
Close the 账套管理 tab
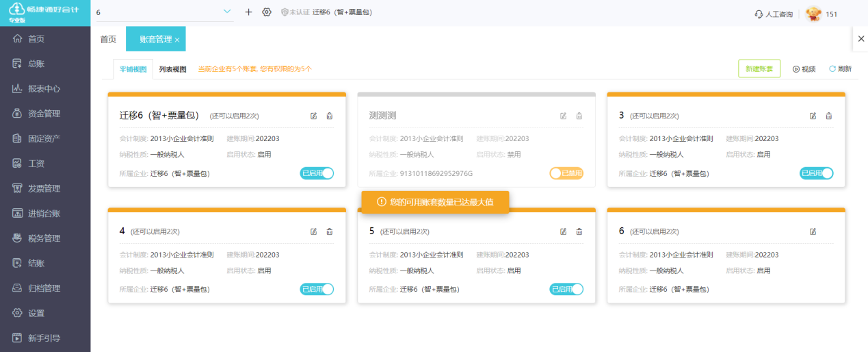177,40
